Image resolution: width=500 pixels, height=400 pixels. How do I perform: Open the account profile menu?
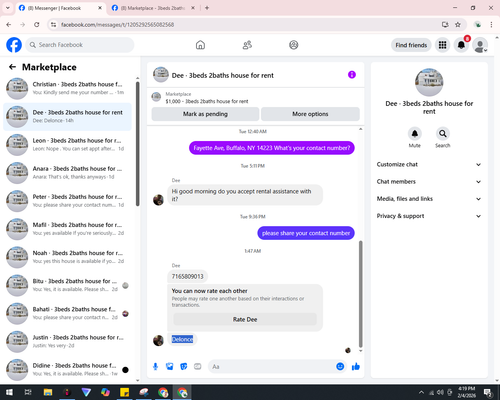[x=480, y=45]
